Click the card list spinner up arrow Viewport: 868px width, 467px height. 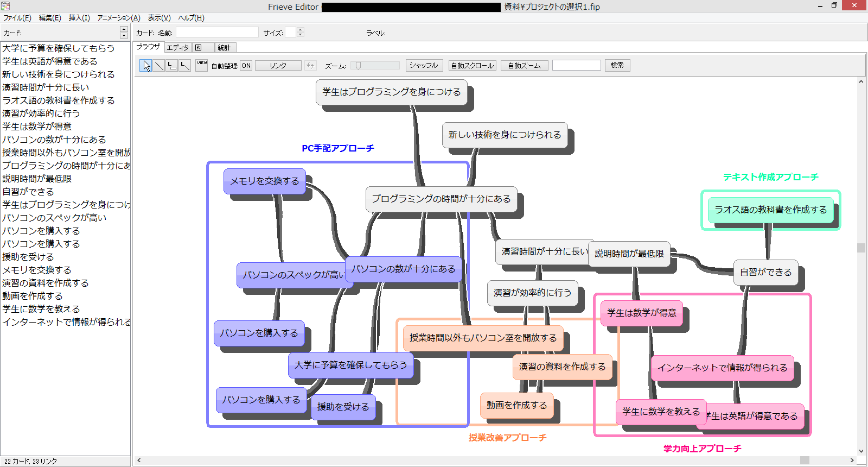pyautogui.click(x=124, y=29)
